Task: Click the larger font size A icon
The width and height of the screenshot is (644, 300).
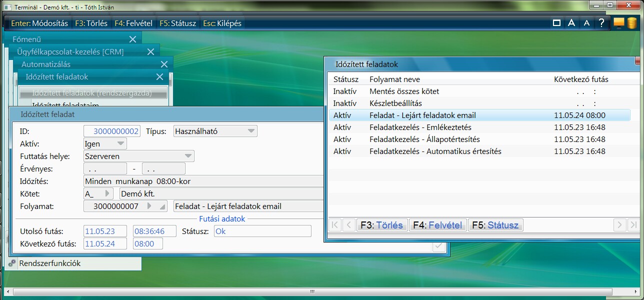Action: [x=571, y=23]
